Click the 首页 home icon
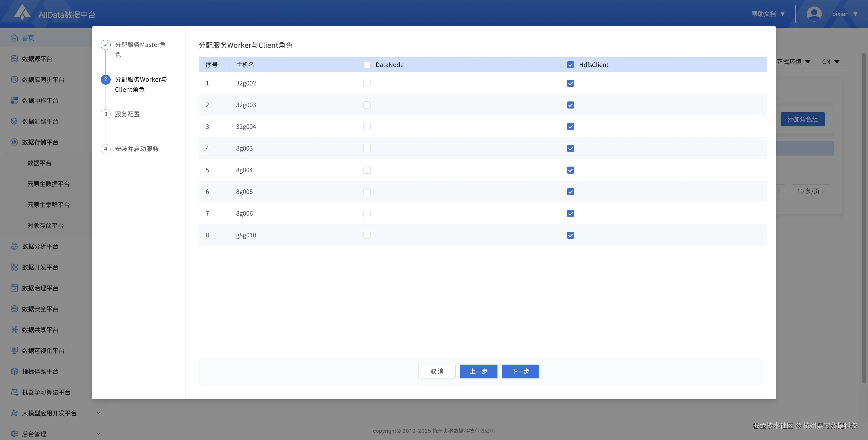 point(14,38)
